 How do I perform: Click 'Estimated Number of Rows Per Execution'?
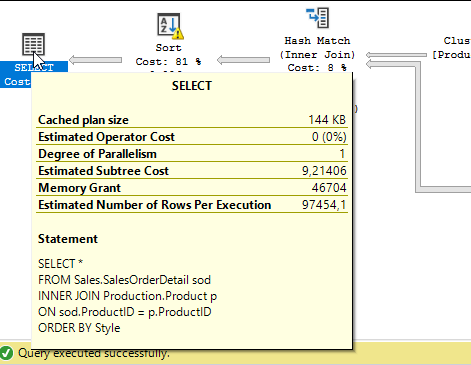click(155, 205)
